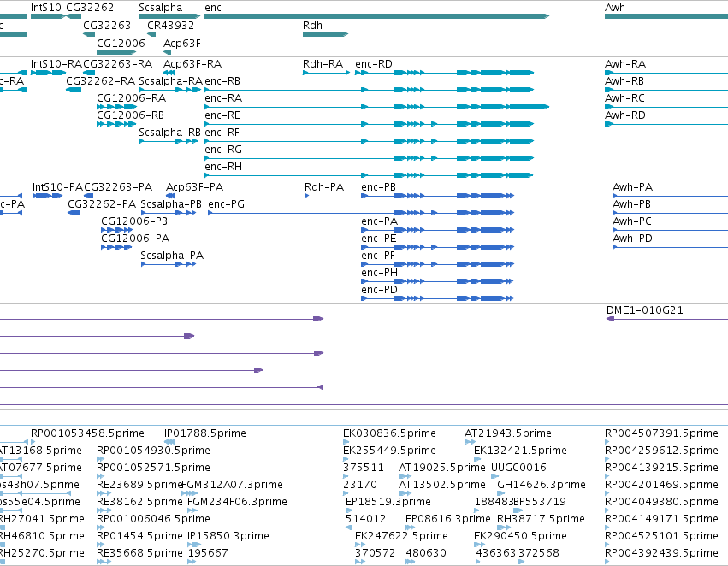The height and width of the screenshot is (566, 728).
Task: Click the DME1-010G21 clone label
Action: point(644,310)
